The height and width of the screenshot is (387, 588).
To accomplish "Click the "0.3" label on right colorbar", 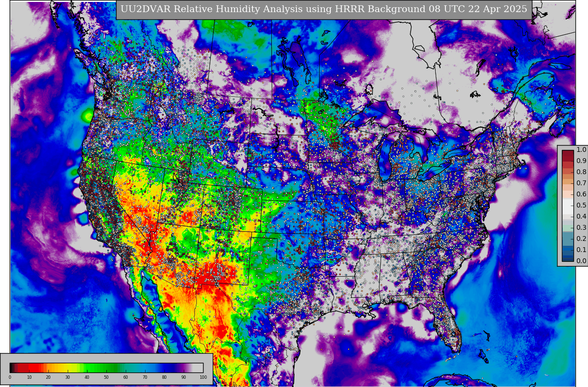I will click(x=581, y=227).
